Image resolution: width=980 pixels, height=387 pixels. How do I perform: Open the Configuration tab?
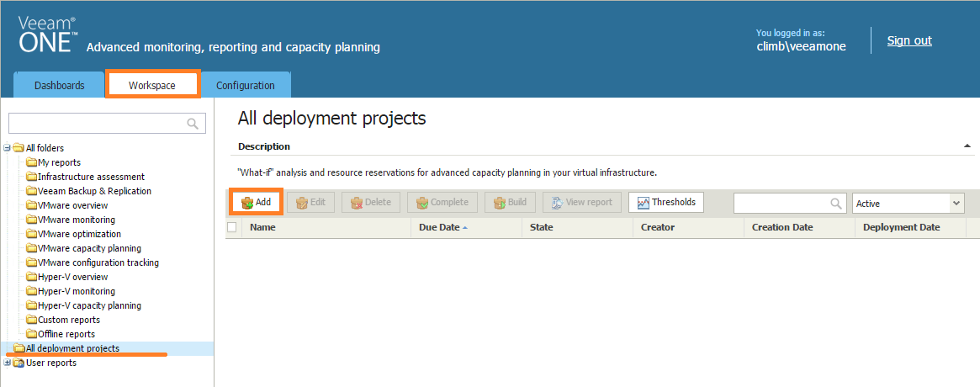click(x=245, y=86)
